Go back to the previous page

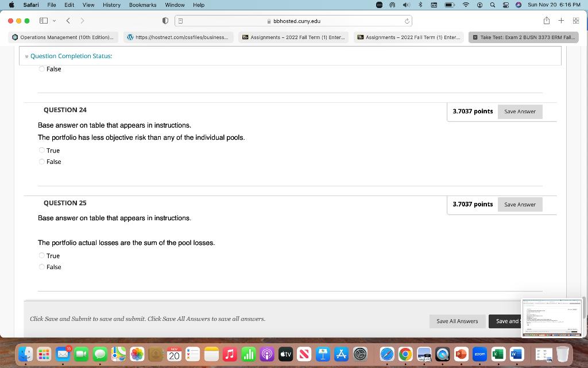68,21
